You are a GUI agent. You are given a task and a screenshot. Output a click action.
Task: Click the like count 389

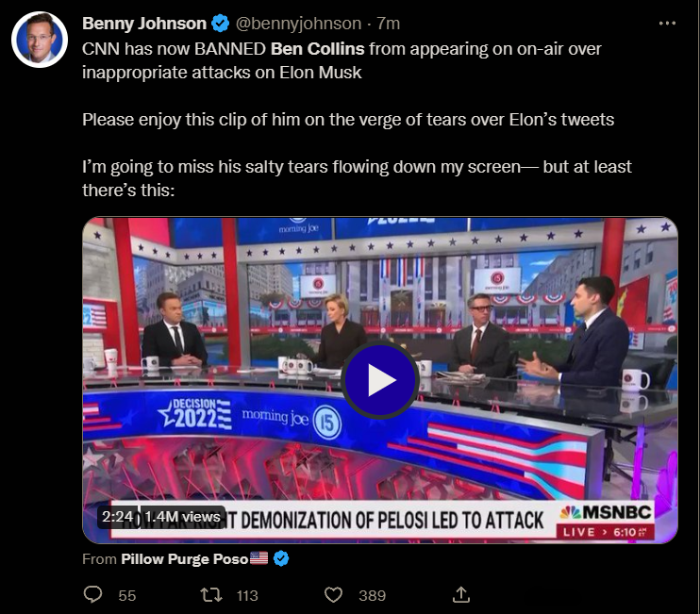click(373, 595)
